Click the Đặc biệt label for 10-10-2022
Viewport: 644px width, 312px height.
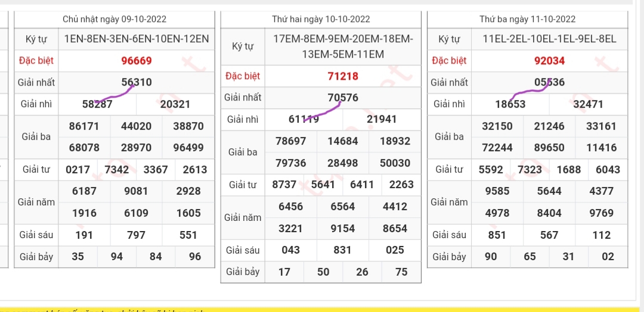[x=243, y=76]
